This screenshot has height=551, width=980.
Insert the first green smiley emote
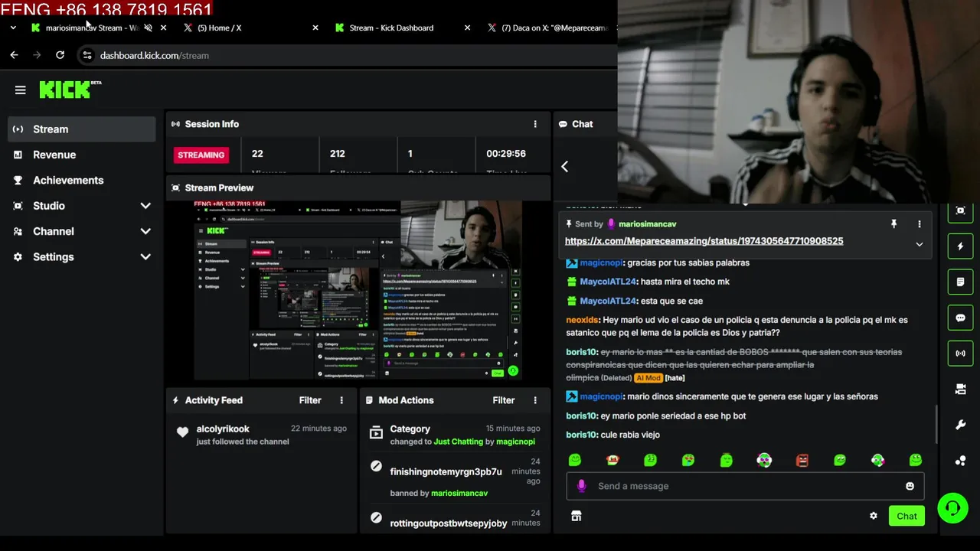(x=575, y=460)
